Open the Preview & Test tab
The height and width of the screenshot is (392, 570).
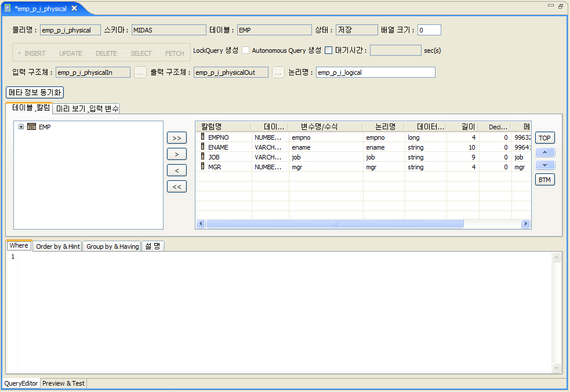click(x=63, y=383)
